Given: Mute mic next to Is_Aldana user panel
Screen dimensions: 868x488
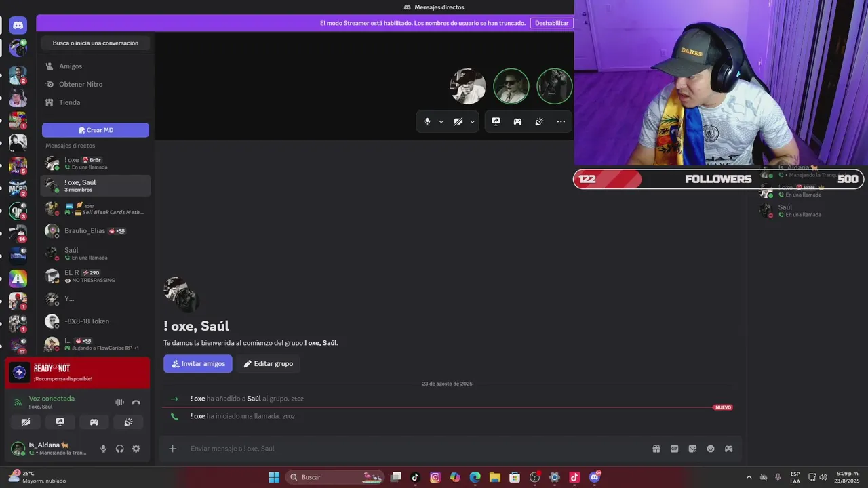Looking at the screenshot, I should 104,449.
